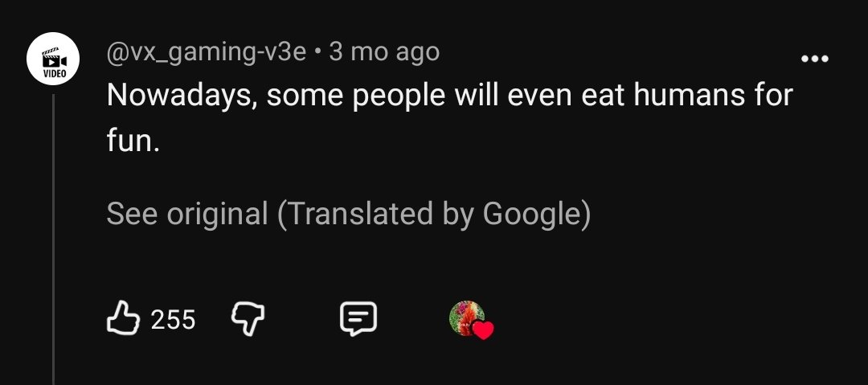
Task: Click the red heart creator badge
Action: pos(483,330)
